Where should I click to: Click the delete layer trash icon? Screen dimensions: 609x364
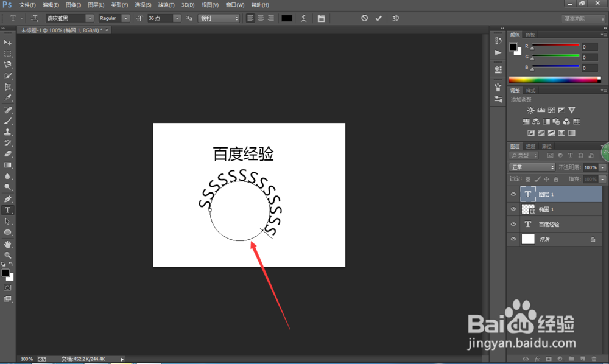point(594,359)
